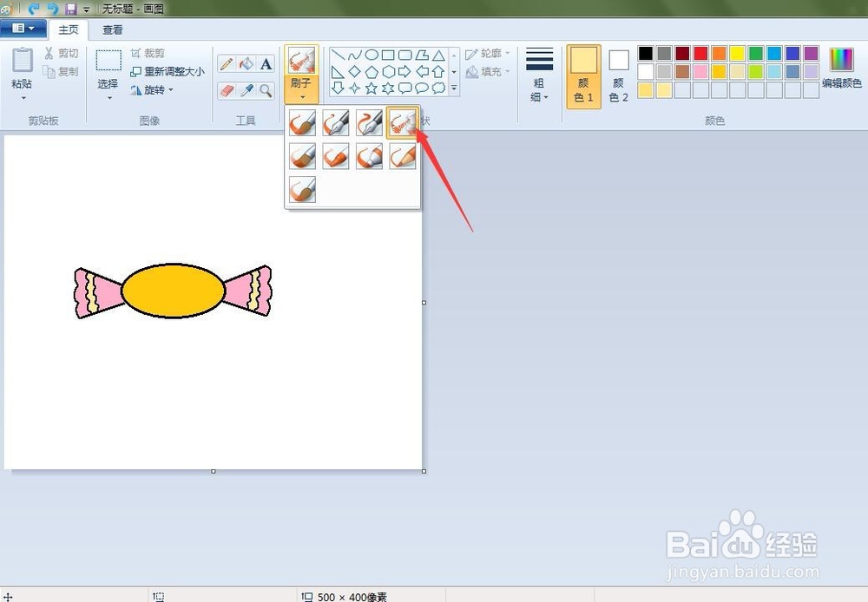
Task: Activate 颜色 2 (Color 2)
Action: pyautogui.click(x=618, y=76)
